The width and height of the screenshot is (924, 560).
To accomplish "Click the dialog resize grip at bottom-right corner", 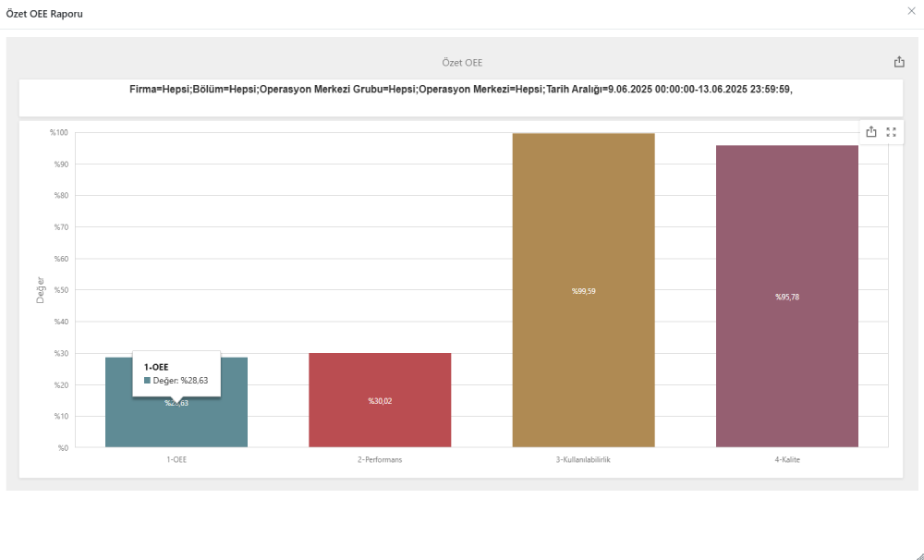I will point(918,554).
